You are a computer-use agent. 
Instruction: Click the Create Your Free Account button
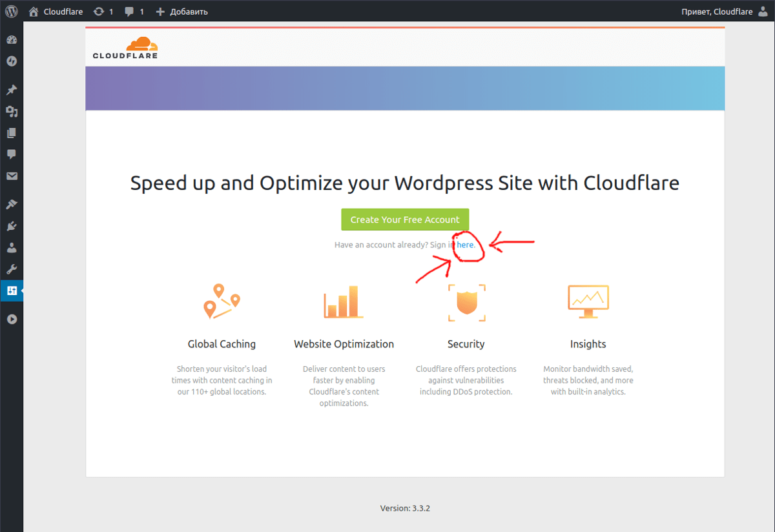pos(405,220)
